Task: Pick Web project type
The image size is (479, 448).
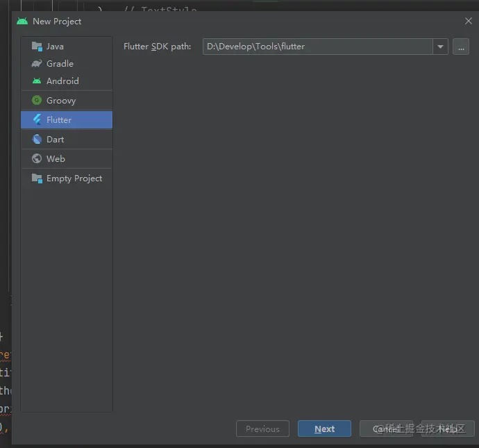Action: [x=67, y=158]
